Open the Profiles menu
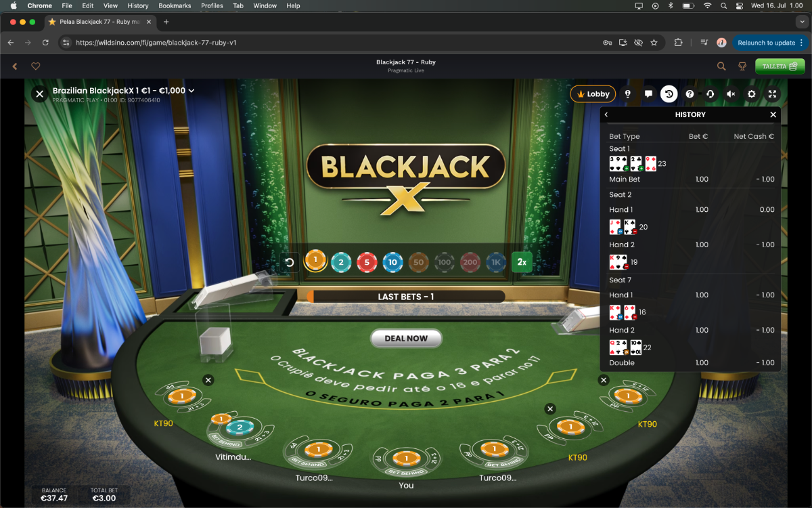The width and height of the screenshot is (812, 508). (212, 5)
